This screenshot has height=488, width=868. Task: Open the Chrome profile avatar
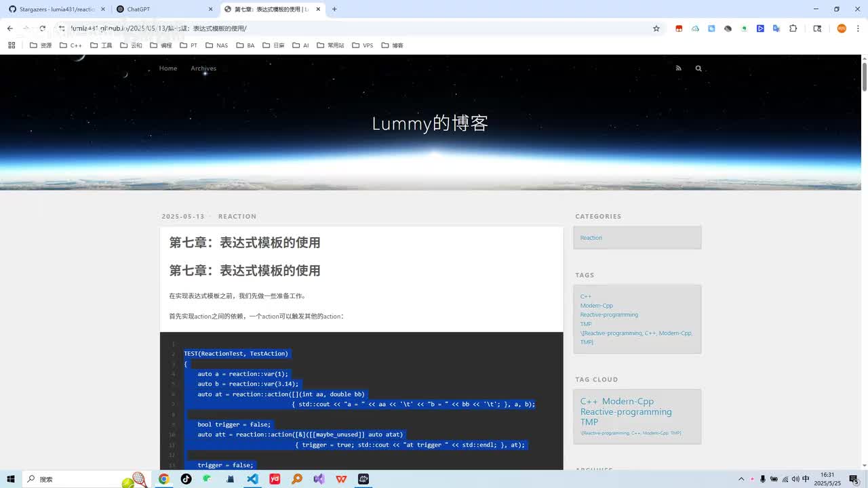click(842, 28)
